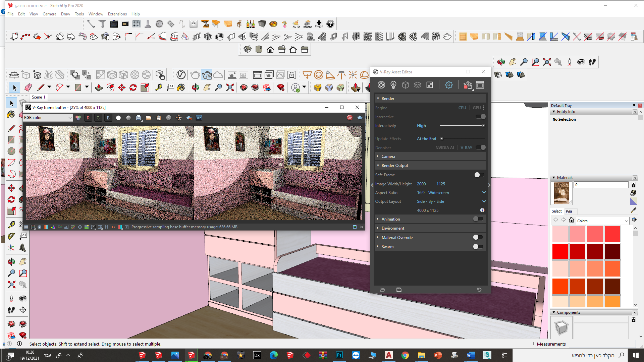Click the Settings gear in Asset Editor

(x=448, y=85)
